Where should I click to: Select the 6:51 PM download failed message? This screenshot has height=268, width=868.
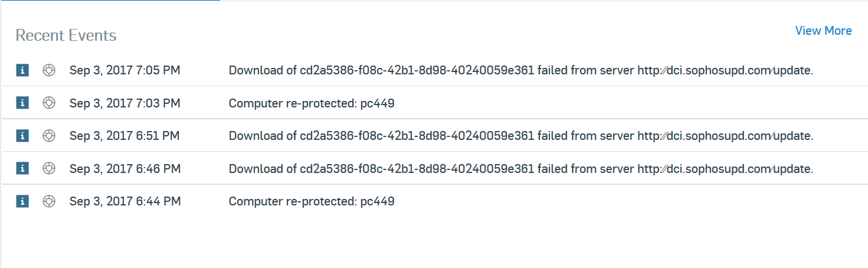point(521,136)
